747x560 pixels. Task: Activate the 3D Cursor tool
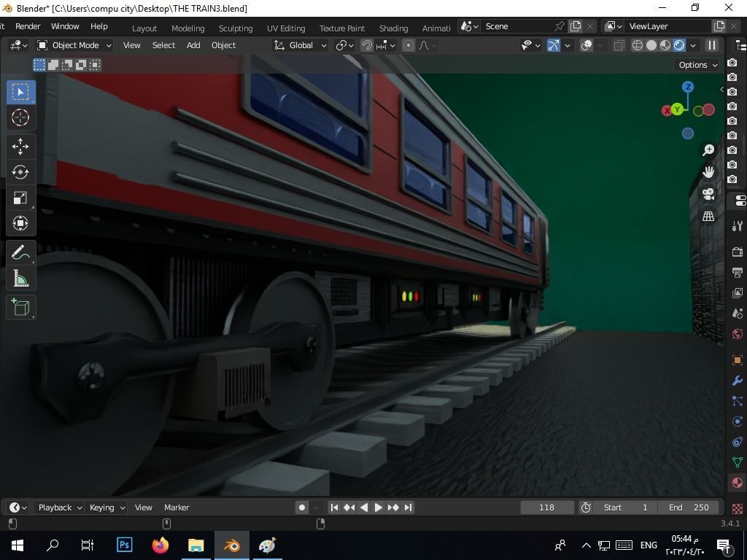(x=20, y=117)
